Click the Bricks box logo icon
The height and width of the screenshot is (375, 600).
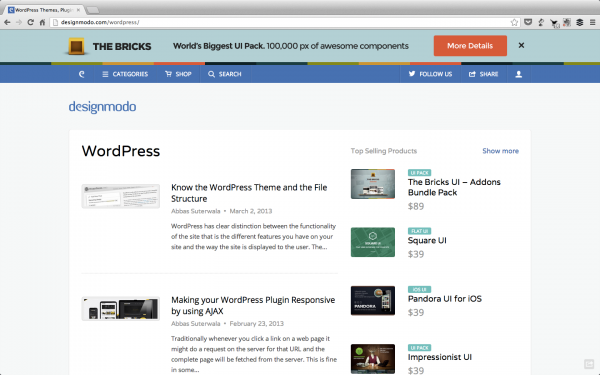[x=76, y=47]
